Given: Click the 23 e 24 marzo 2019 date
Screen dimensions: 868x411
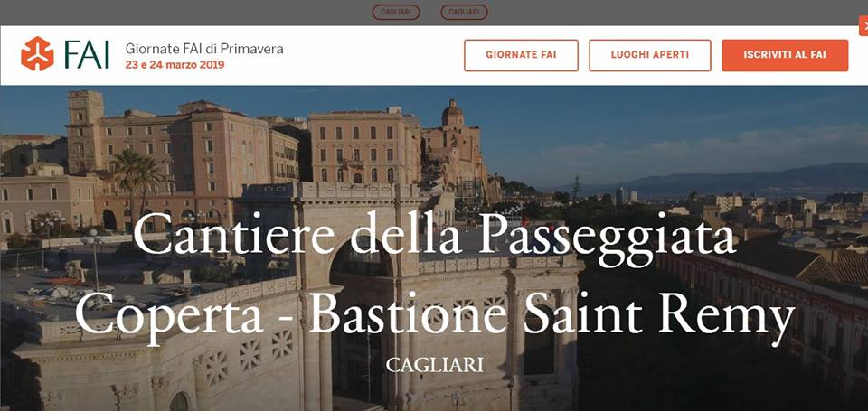Looking at the screenshot, I should pyautogui.click(x=175, y=65).
